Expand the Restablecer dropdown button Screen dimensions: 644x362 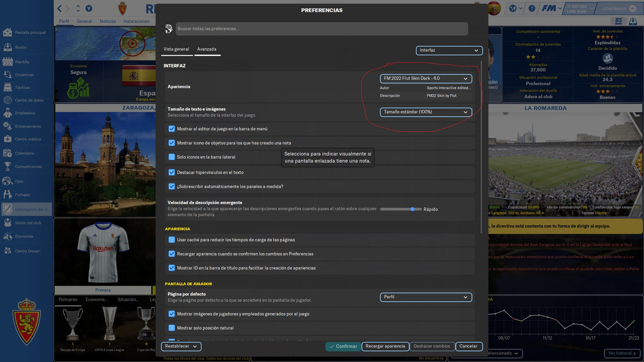tap(181, 346)
